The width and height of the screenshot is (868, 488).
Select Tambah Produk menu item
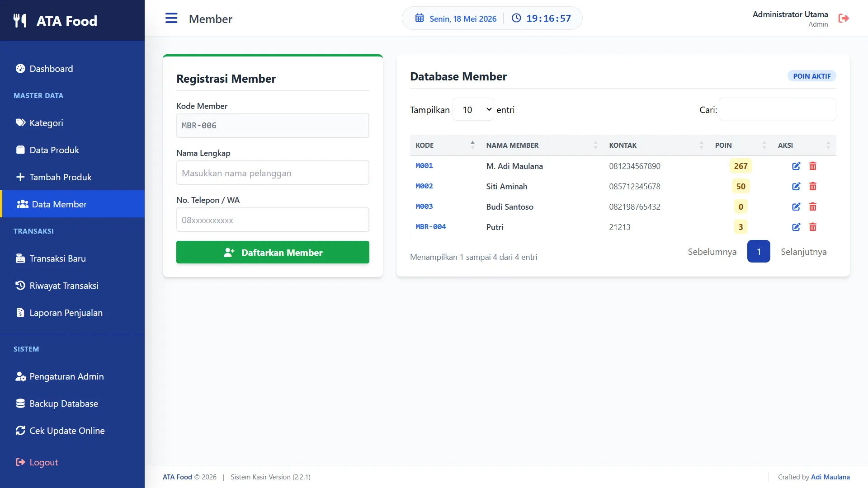tap(72, 177)
